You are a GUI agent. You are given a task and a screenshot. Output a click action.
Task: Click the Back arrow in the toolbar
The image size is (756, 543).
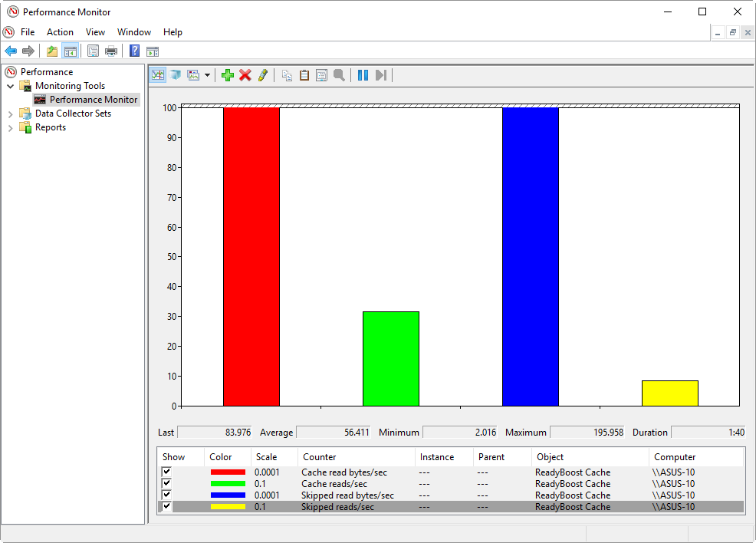coord(11,51)
